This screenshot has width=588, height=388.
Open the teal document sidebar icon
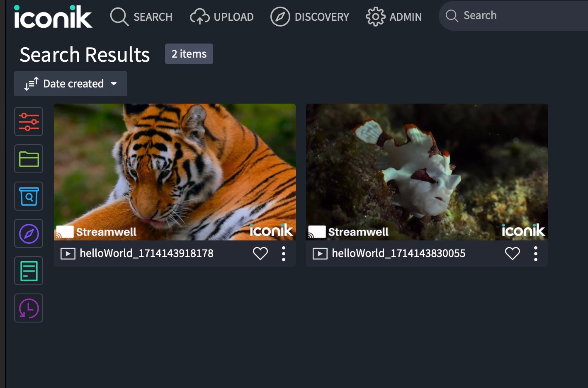(x=29, y=271)
